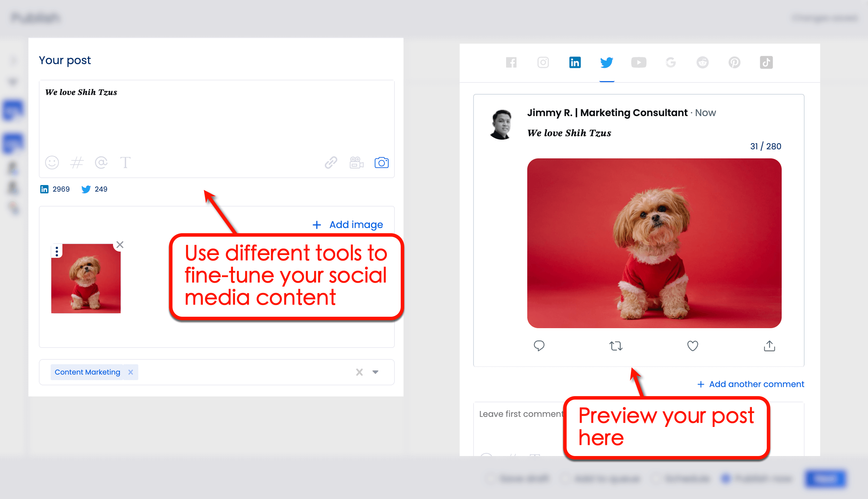This screenshot has width=868, height=499.
Task: Open the emoji picker in the post editor
Action: 52,163
